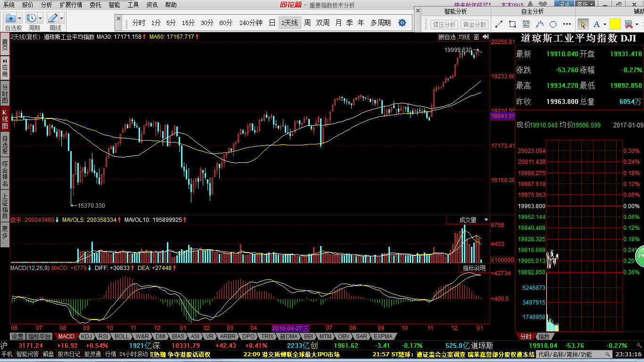Screen dimensions: 644x362
Task: Click the 资讯 button in title bar
Action: tap(564, 4)
